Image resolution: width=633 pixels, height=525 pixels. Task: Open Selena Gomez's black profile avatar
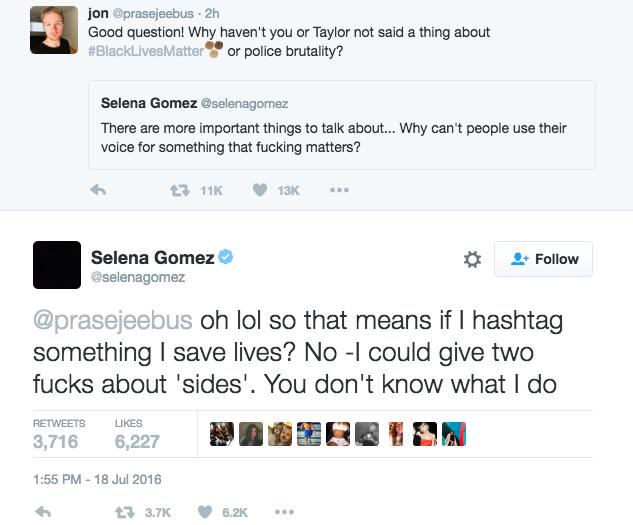pos(57,265)
